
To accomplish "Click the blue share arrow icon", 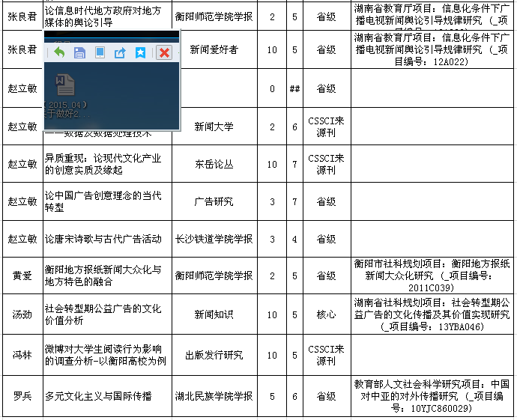I will (120, 52).
